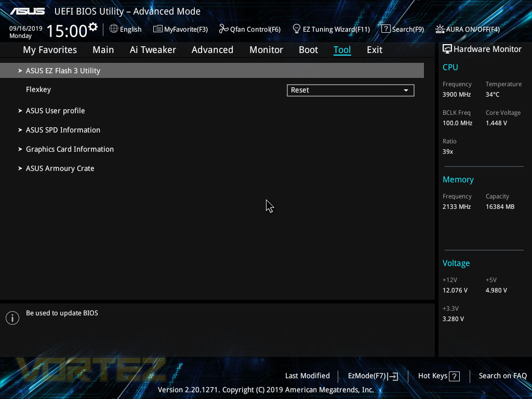
Task: Switch to Monitor tab
Action: click(266, 50)
